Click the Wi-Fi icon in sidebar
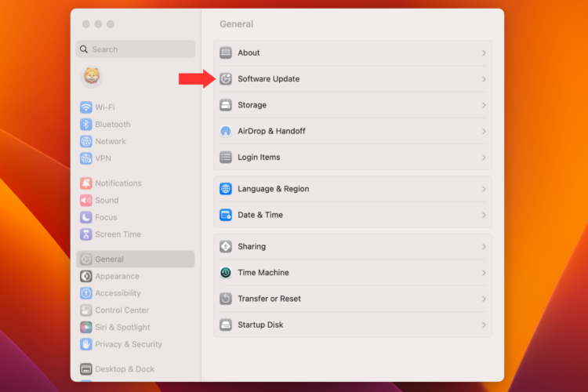This screenshot has width=588, height=392. (86, 107)
